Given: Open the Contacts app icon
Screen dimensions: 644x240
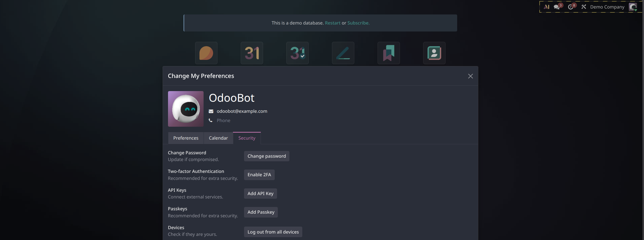Looking at the screenshot, I should tap(434, 53).
